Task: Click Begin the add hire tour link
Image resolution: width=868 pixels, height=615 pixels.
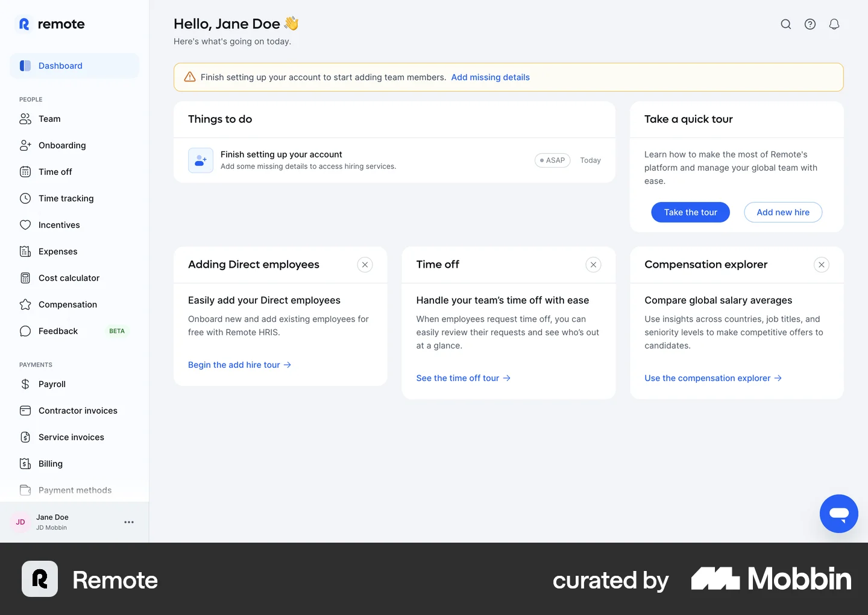Action: coord(239,365)
